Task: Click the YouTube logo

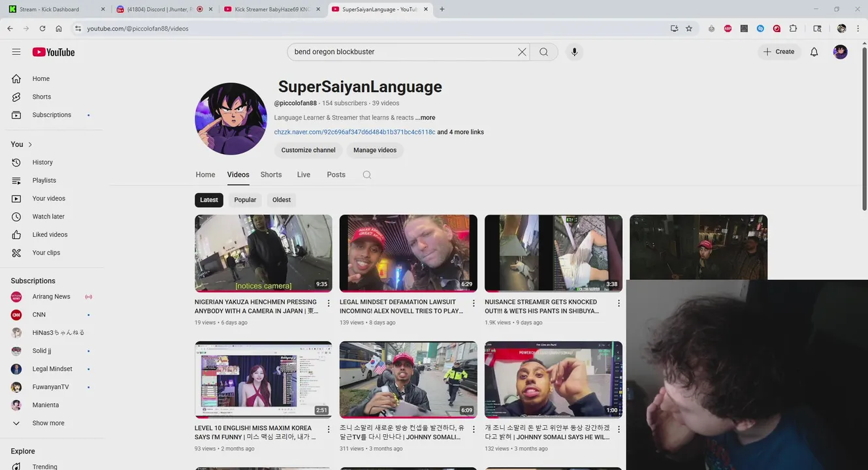Action: (54, 52)
